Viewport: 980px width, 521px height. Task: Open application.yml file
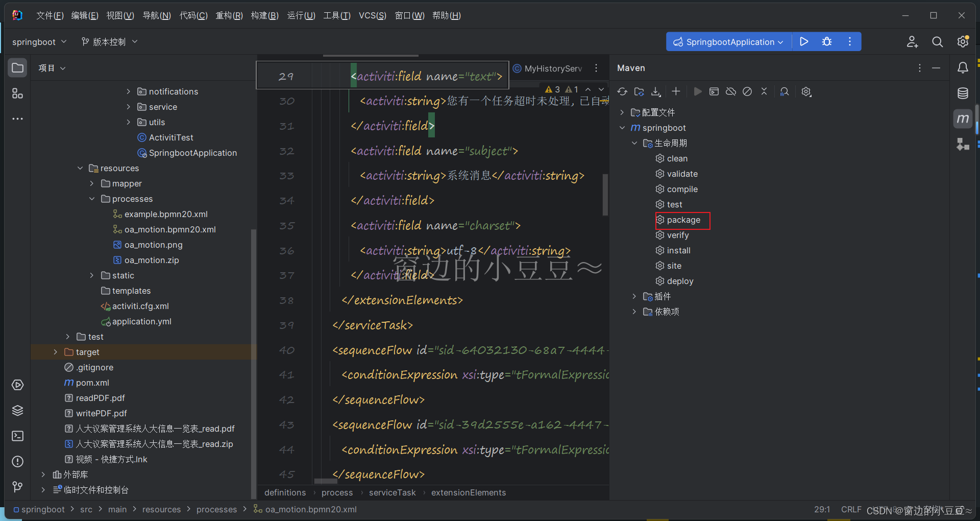[x=141, y=321]
